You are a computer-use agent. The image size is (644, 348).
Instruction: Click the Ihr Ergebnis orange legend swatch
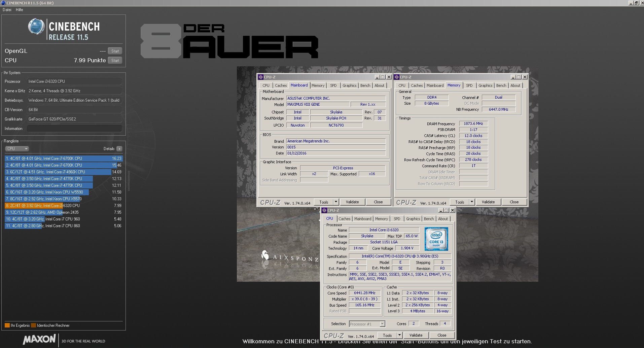point(7,325)
